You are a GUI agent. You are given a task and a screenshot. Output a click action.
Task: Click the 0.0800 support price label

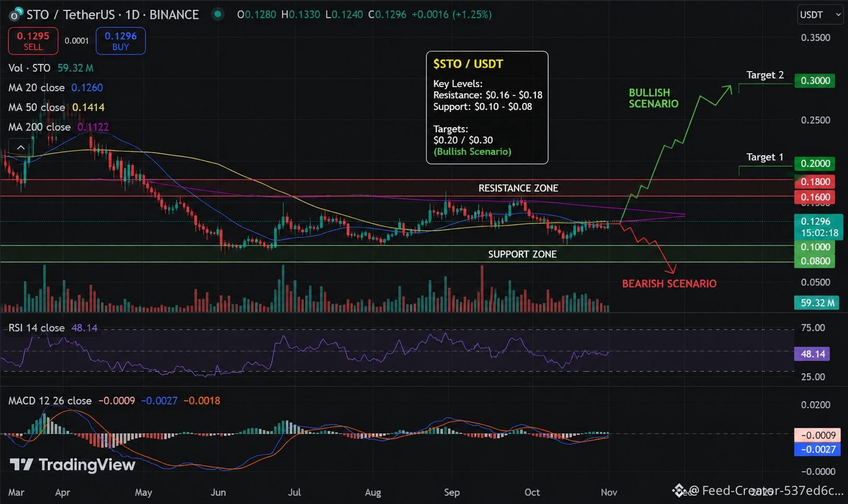coord(815,261)
